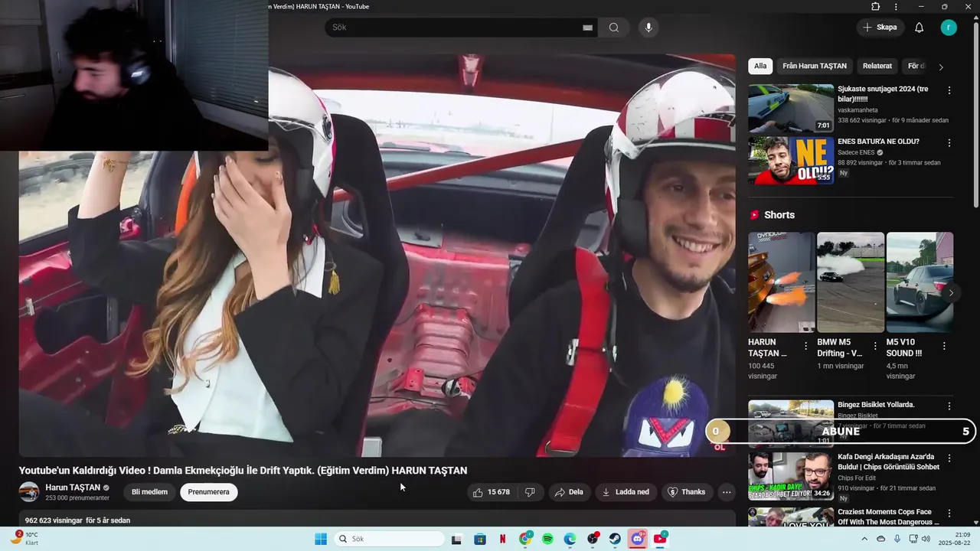Switch to Discord on the taskbar
Viewport: 980px width, 551px height.
[638, 539]
